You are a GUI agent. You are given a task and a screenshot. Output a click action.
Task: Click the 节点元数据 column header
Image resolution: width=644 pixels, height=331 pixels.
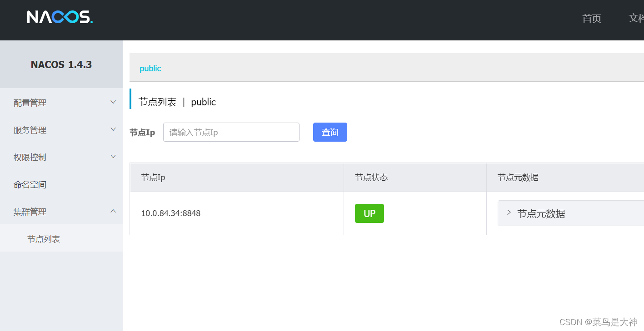click(565, 178)
